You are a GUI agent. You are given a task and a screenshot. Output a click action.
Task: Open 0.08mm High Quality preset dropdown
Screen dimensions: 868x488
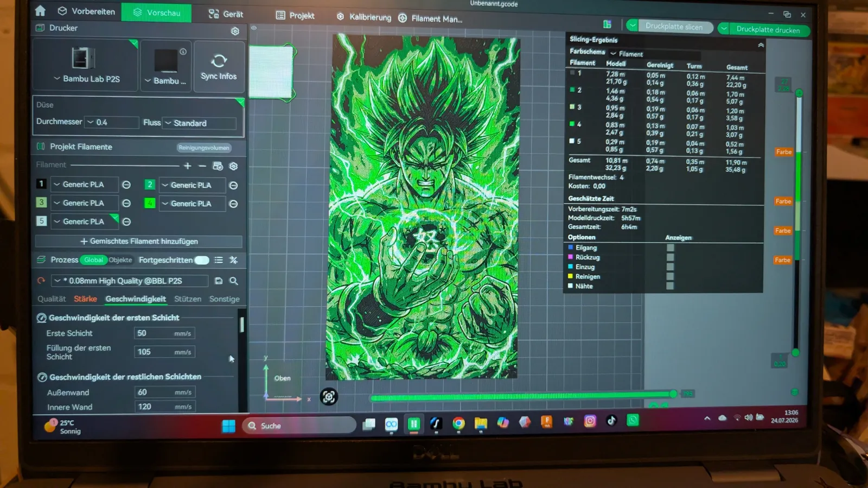click(x=130, y=281)
